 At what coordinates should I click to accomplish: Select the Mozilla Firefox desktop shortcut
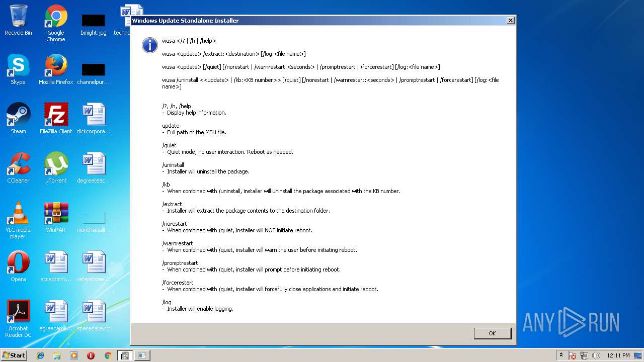(x=56, y=69)
